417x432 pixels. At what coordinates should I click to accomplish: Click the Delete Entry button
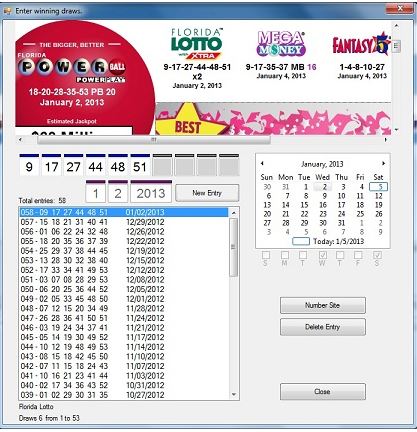tap(323, 327)
